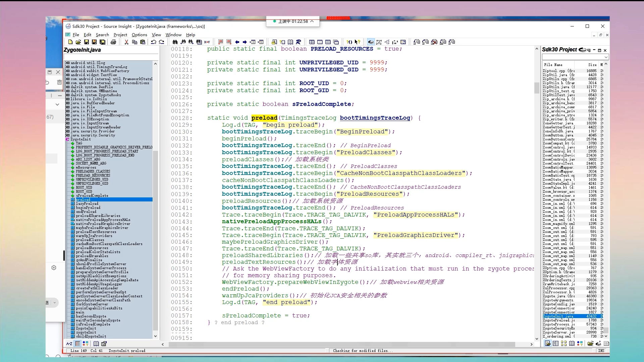
Task: Open the project file filter dropdown arrow
Action: pos(606,57)
